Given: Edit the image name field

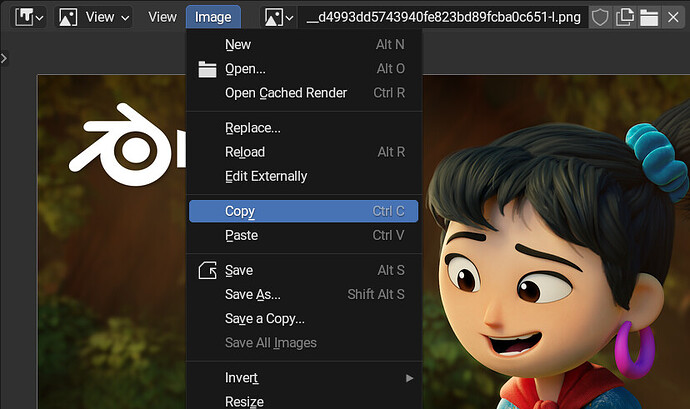Looking at the screenshot, I should [443, 17].
